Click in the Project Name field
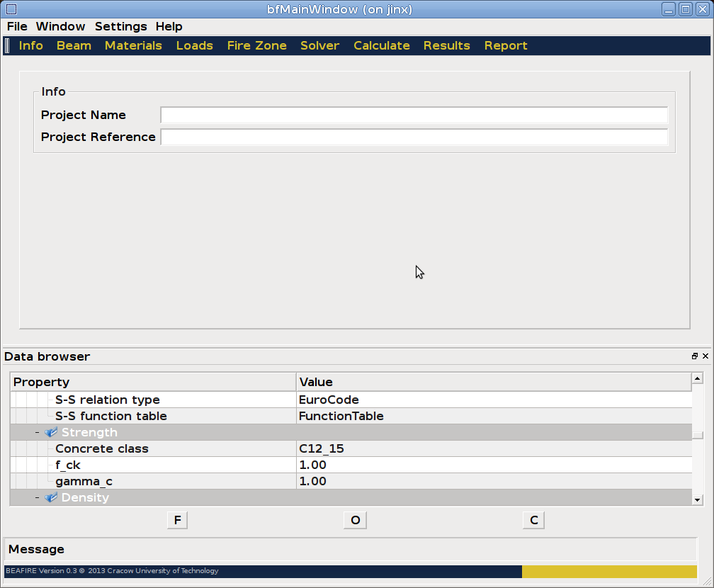The image size is (714, 588). pyautogui.click(x=414, y=115)
